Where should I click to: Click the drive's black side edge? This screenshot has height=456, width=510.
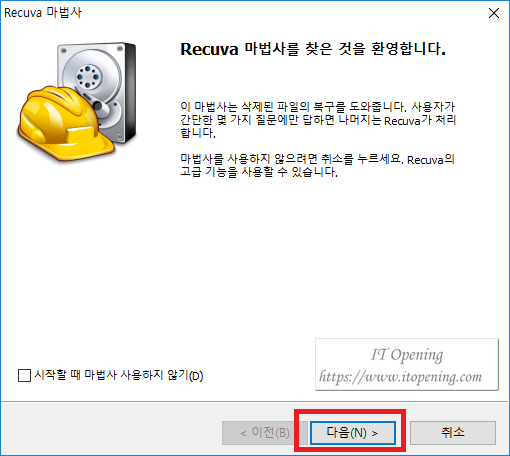130,92
